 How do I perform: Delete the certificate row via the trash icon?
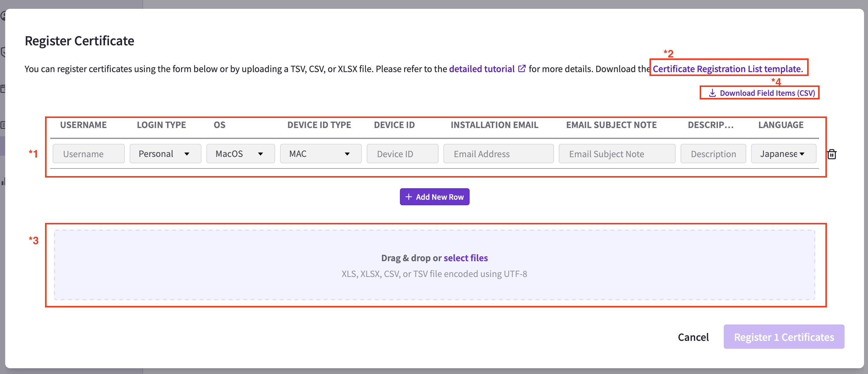[x=832, y=154]
